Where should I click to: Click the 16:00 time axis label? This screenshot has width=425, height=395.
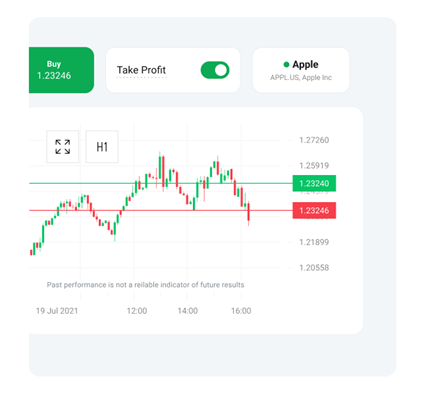click(x=241, y=311)
